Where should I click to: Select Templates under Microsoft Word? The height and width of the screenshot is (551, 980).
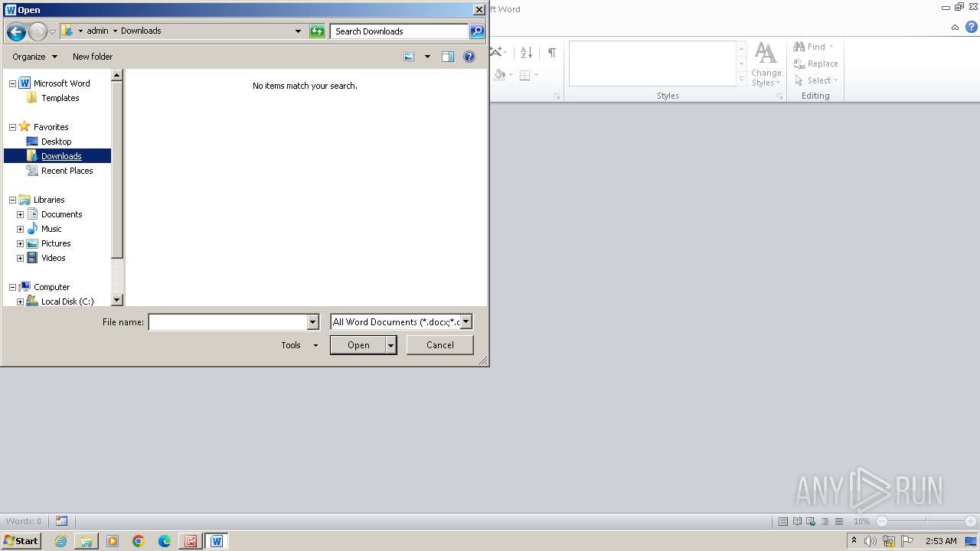60,98
